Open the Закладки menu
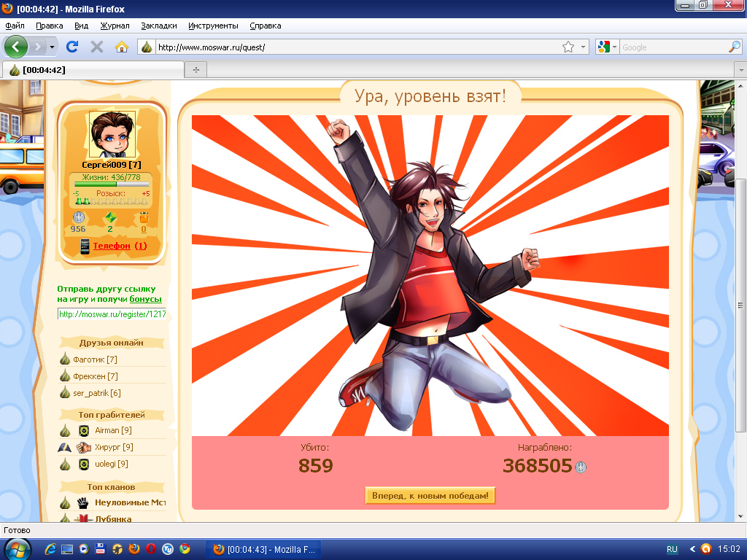Image resolution: width=747 pixels, height=560 pixels. 158,26
